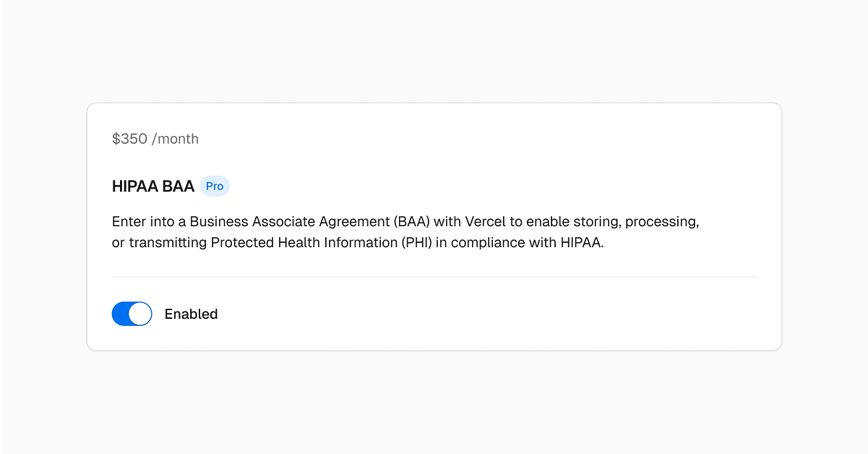Viewport: 868px width, 454px height.
Task: Click the $350 amount
Action: [130, 139]
